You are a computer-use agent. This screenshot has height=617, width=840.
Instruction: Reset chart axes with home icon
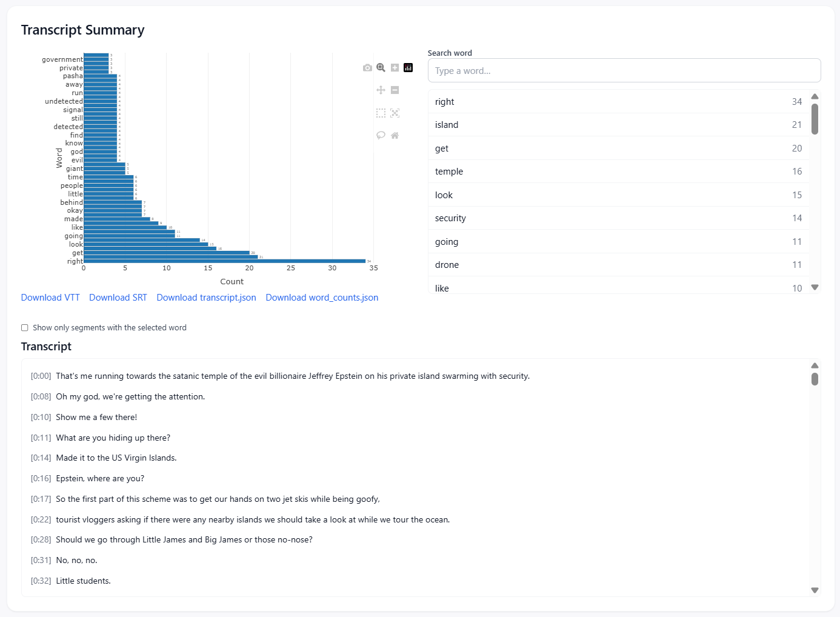395,135
